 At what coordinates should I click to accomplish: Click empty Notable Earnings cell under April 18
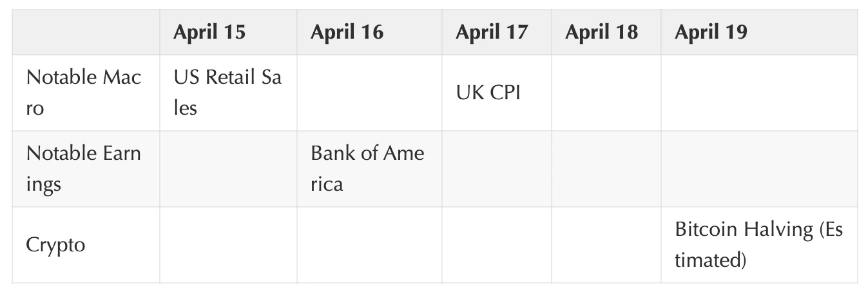pyautogui.click(x=606, y=169)
